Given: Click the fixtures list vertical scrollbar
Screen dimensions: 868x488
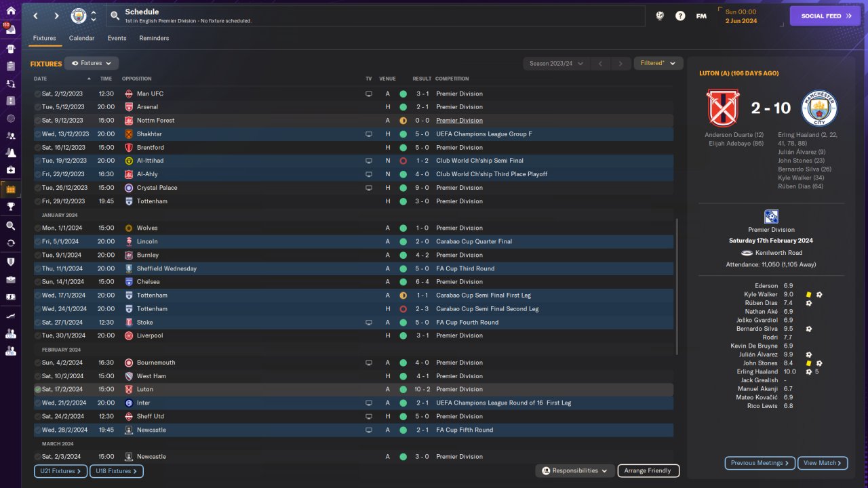Looking at the screenshot, I should (677, 286).
